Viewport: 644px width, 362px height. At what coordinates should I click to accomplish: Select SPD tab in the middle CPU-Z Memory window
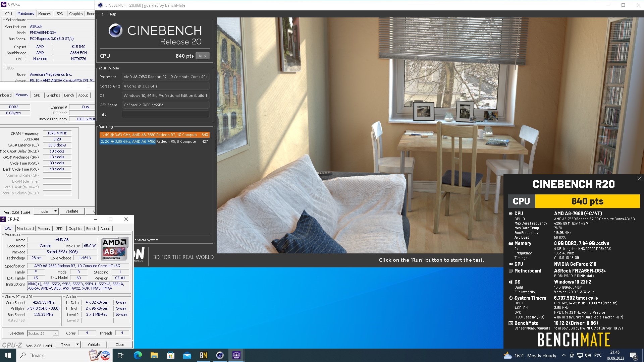37,95
